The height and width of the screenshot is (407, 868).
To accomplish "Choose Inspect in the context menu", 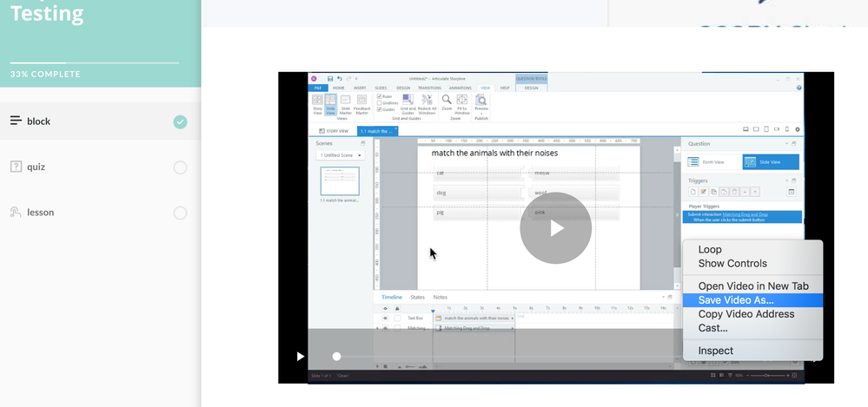I will point(752,351).
